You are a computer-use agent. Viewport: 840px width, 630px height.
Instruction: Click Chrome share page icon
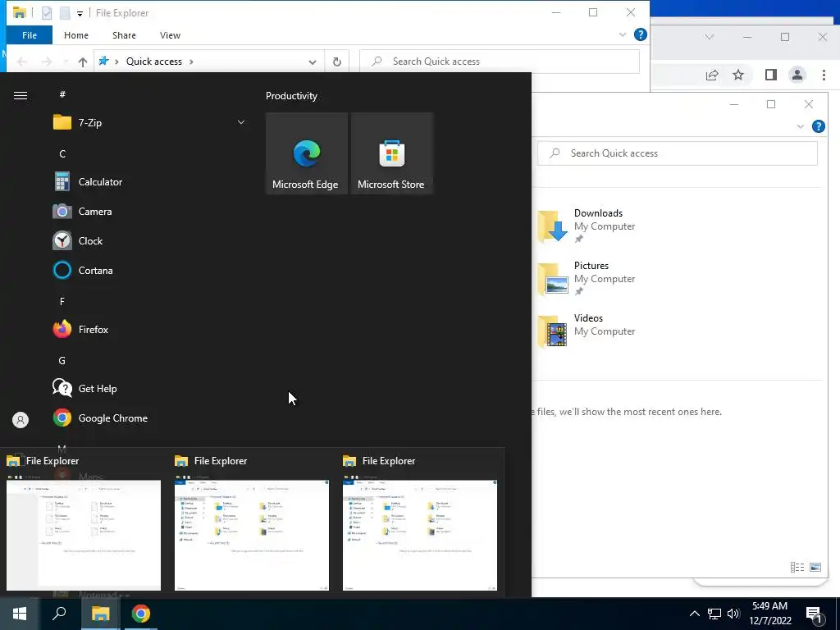click(x=712, y=75)
